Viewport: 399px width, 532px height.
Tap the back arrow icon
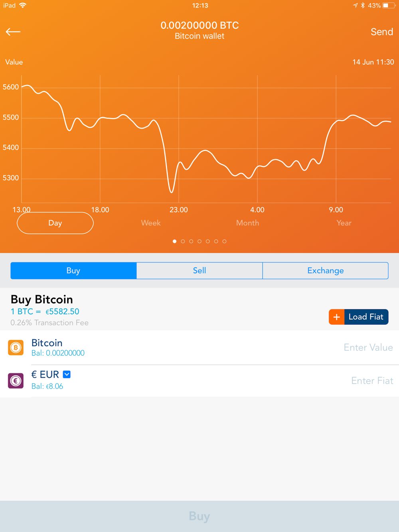13,32
